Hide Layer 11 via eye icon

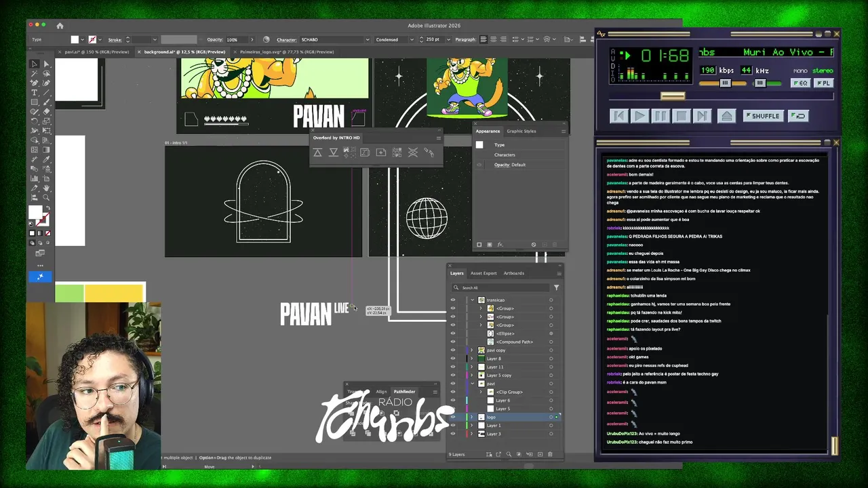[453, 367]
